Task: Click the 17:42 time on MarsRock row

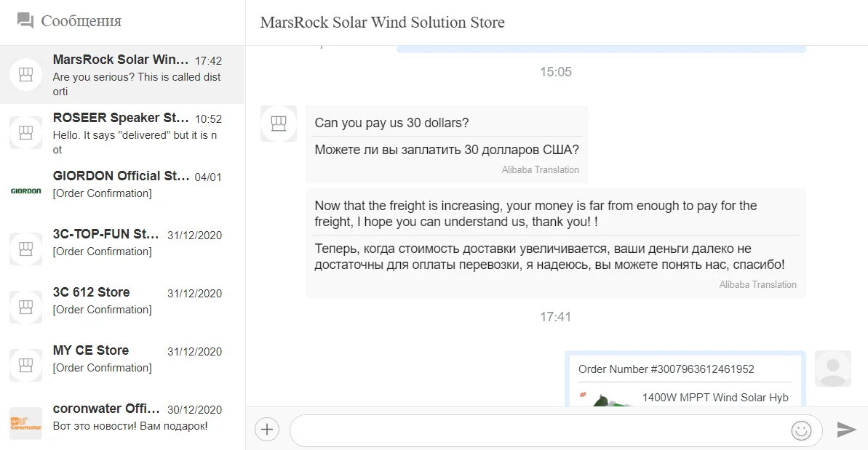Action: tap(208, 61)
